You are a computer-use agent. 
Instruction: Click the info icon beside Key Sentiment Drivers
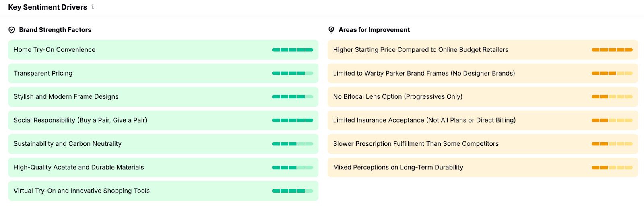(x=93, y=6)
